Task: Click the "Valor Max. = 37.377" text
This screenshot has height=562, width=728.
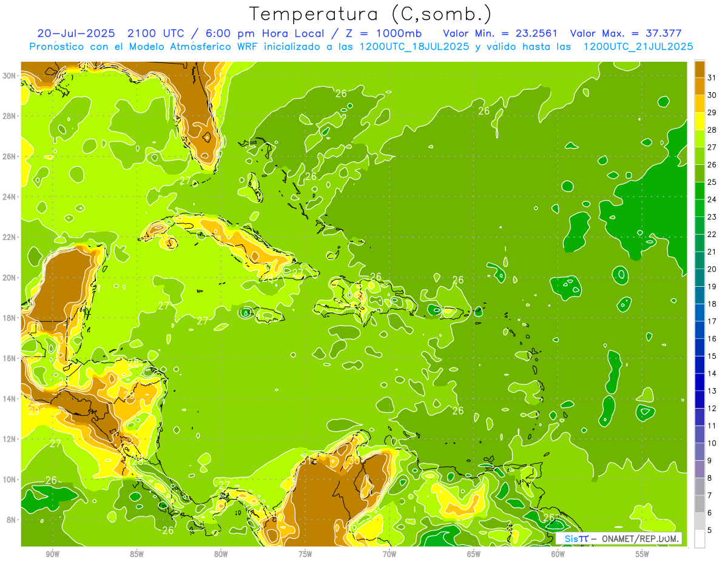Action: click(626, 33)
